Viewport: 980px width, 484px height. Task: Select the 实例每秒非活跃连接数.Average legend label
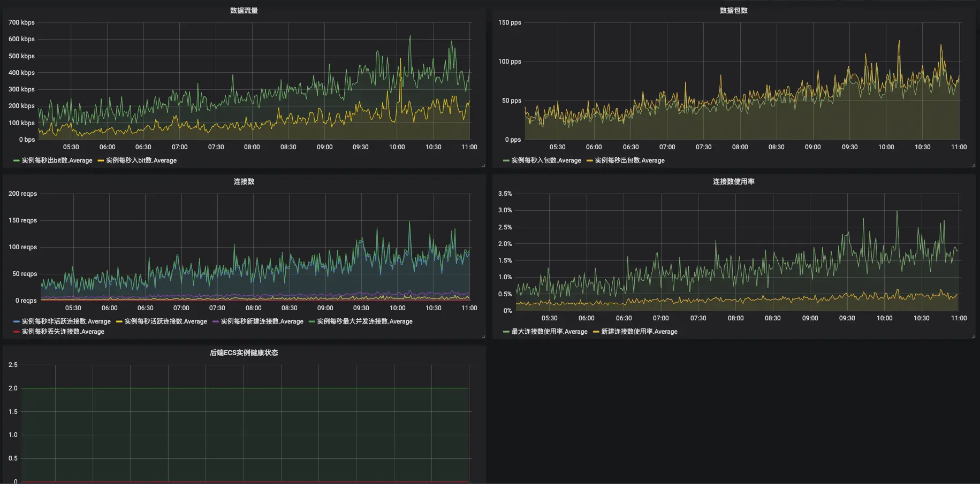(66, 321)
